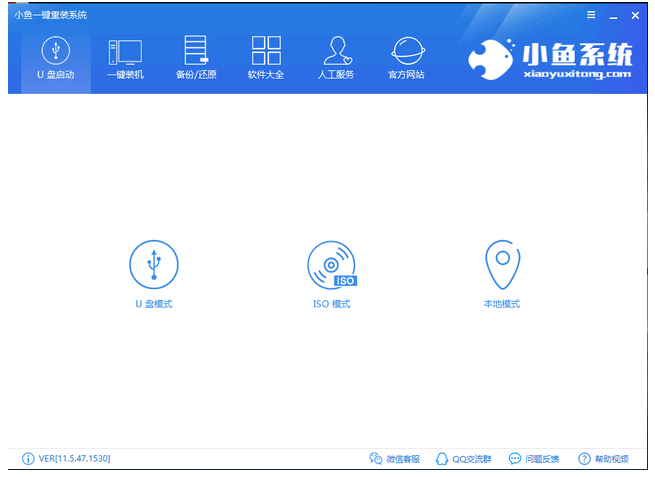The height and width of the screenshot is (477, 655).
Task: Select the location pin icon for 本地模式
Action: pos(501,266)
